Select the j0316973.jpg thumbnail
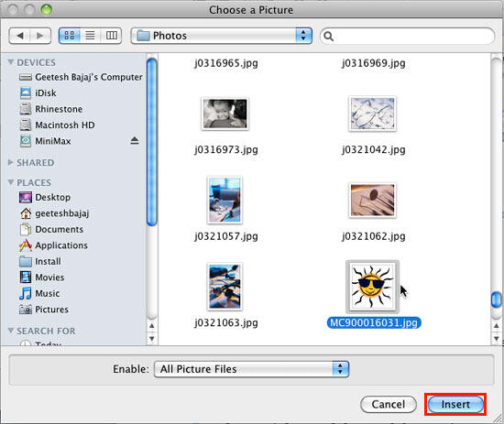The height and width of the screenshot is (424, 504). [x=225, y=114]
